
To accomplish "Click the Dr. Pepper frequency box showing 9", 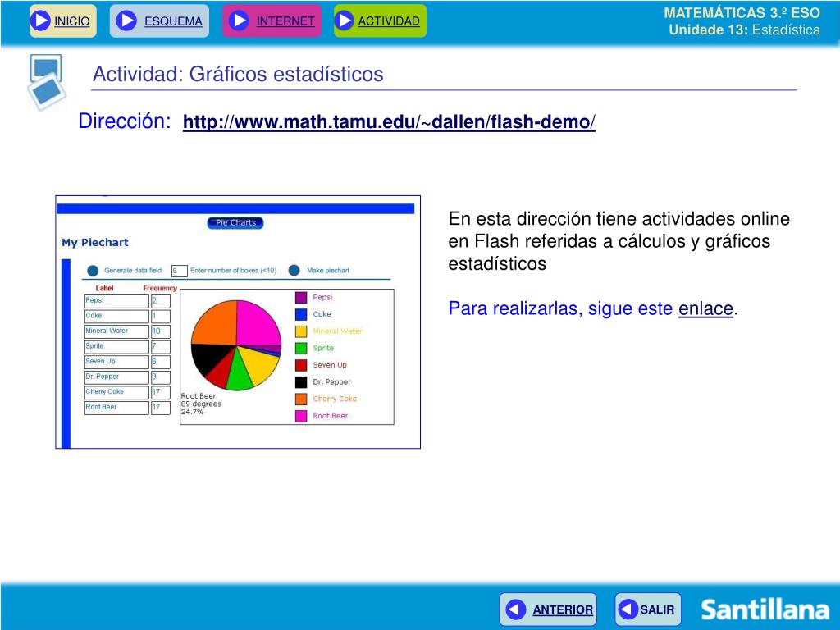I will [x=160, y=377].
